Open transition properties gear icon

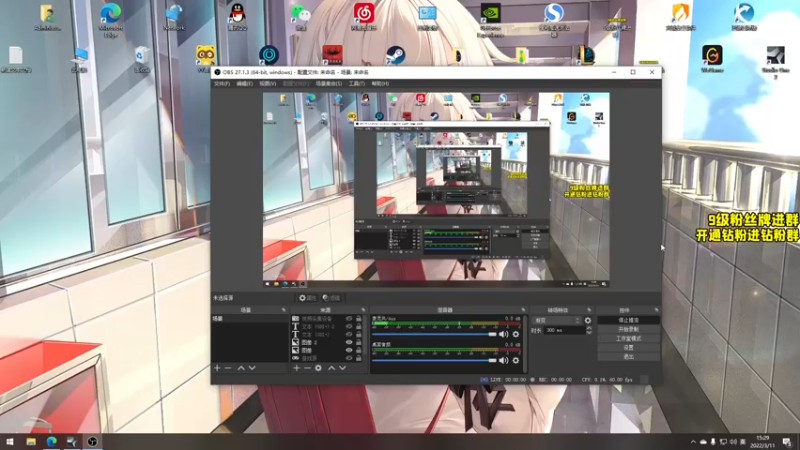(x=588, y=320)
